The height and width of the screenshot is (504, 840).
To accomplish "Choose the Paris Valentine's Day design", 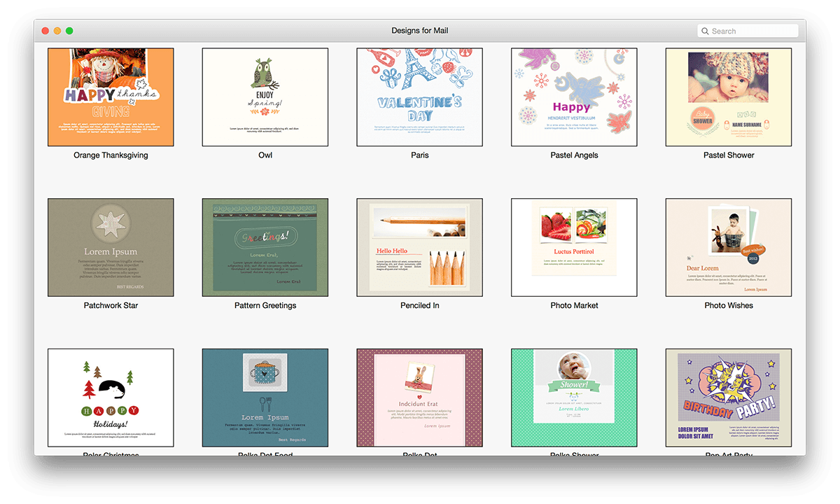I will tap(420, 97).
